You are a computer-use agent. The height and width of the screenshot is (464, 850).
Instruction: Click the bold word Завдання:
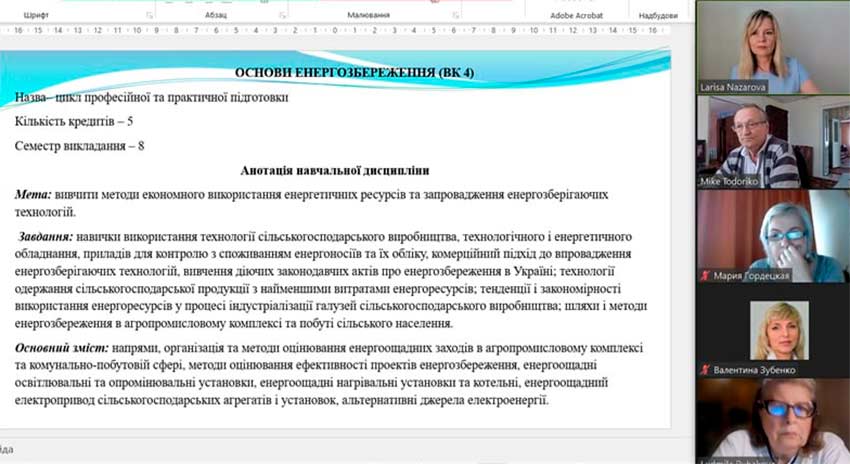(x=45, y=237)
